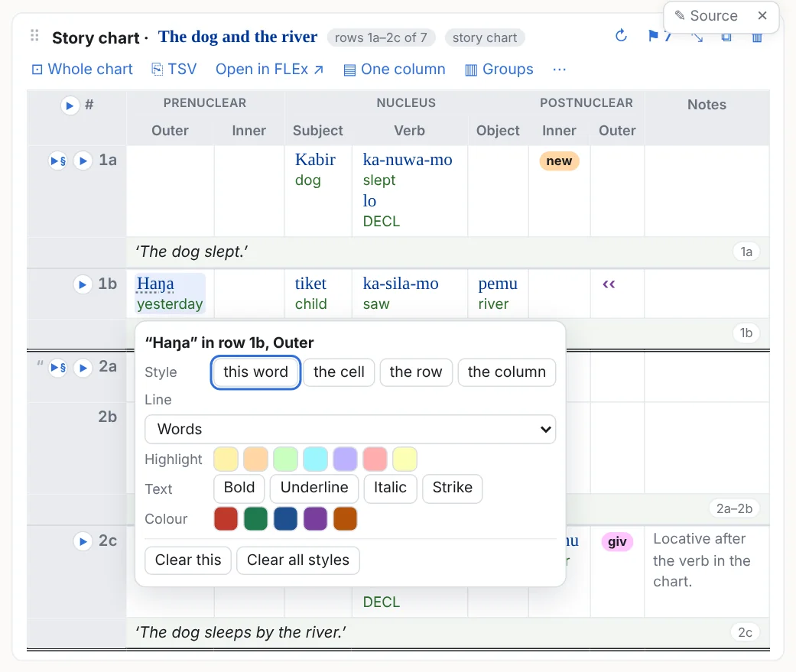Click the 1a reference badge

point(746,252)
